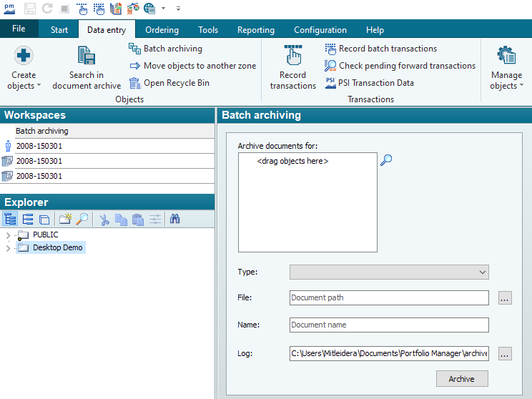Open the Recycle Bin from the ribbon

169,83
